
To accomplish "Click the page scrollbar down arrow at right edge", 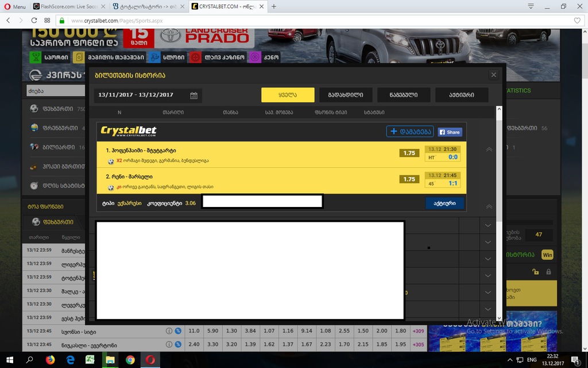I will click(584, 348).
